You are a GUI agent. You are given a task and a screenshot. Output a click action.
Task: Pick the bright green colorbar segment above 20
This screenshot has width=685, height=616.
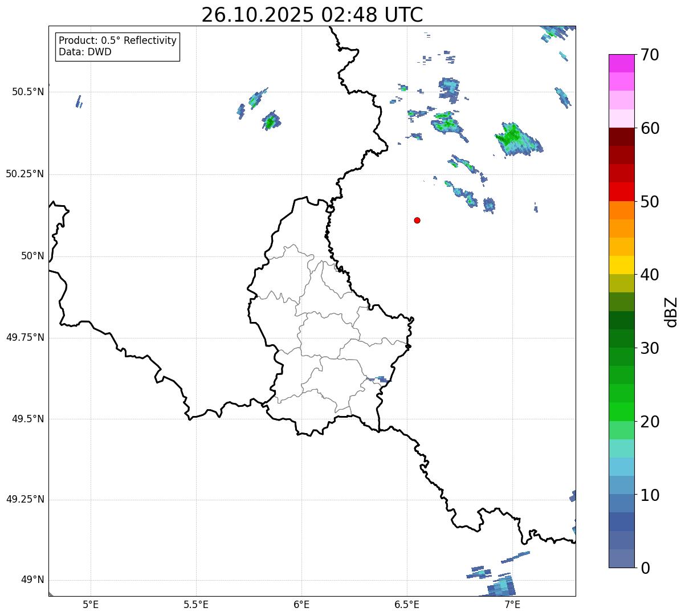pyautogui.click(x=621, y=412)
